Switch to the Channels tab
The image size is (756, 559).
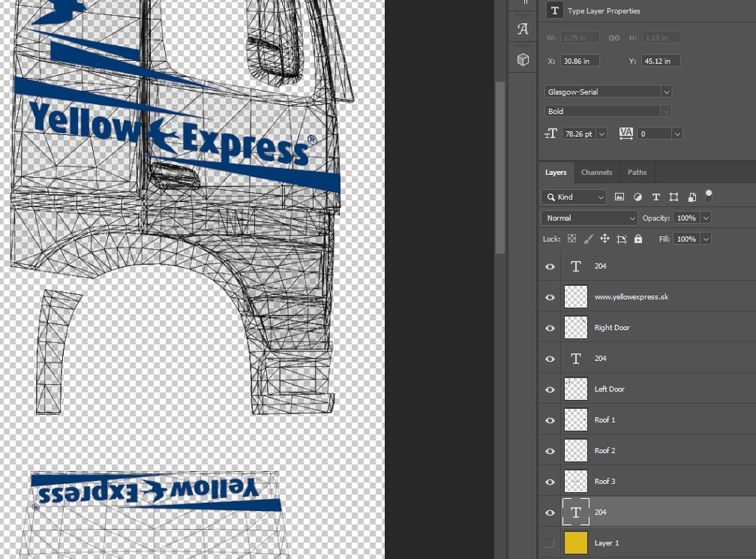(x=596, y=172)
